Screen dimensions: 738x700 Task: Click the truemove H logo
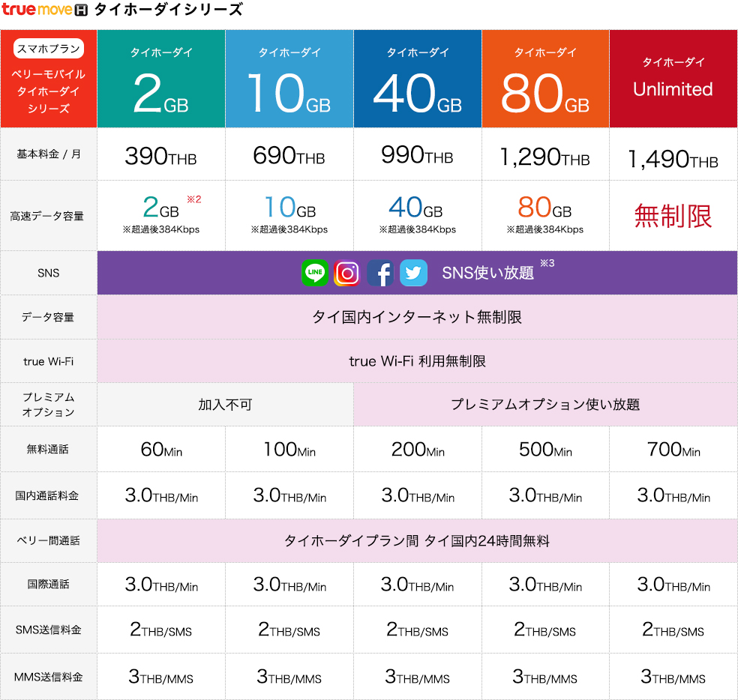(x=45, y=10)
